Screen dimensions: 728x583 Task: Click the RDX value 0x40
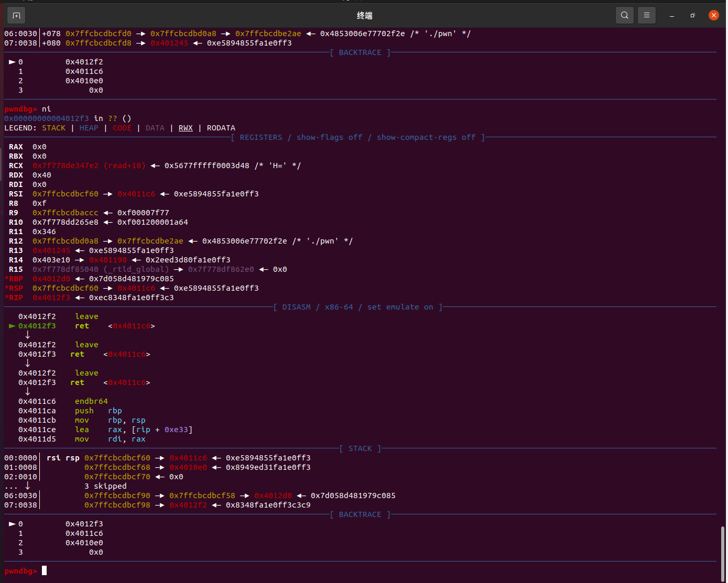pos(42,175)
